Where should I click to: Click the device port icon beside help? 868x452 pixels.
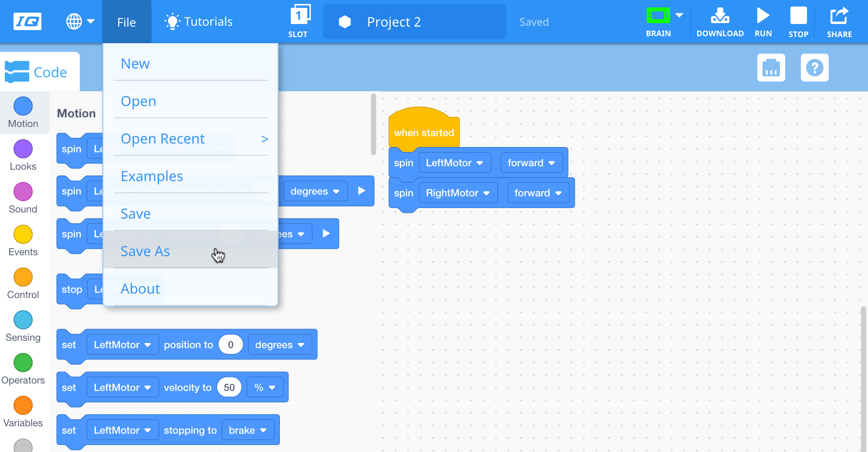pos(771,68)
